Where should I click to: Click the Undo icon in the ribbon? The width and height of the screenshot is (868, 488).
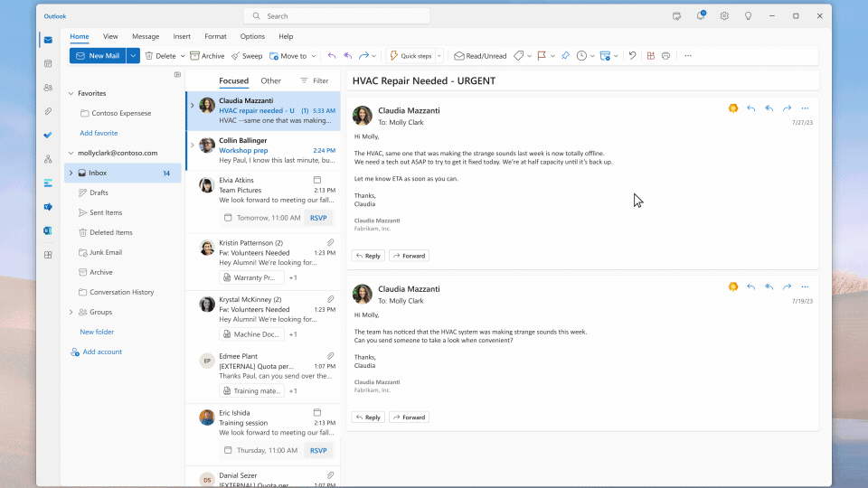(x=632, y=56)
